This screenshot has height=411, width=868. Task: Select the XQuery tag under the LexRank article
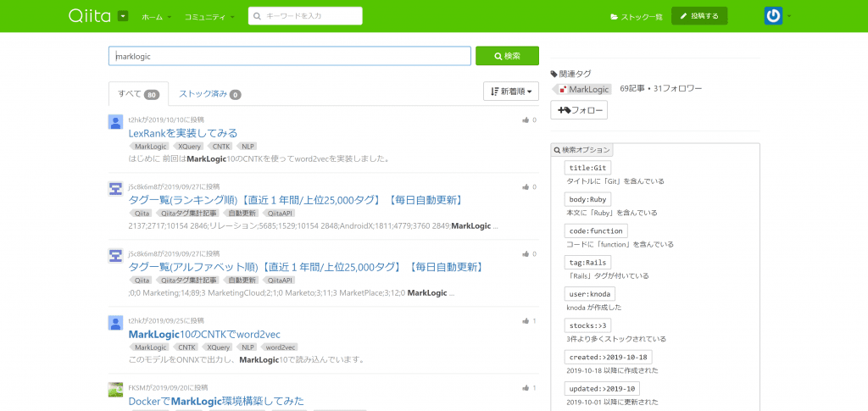pyautogui.click(x=189, y=146)
